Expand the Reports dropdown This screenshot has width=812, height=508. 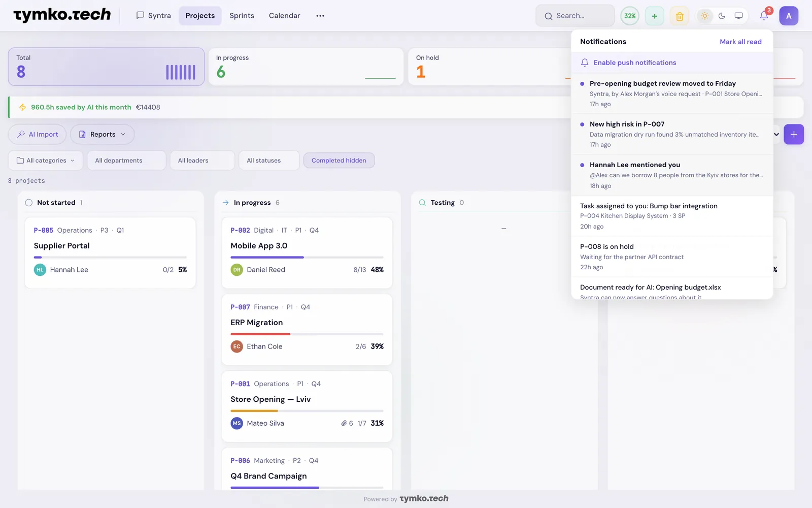102,135
